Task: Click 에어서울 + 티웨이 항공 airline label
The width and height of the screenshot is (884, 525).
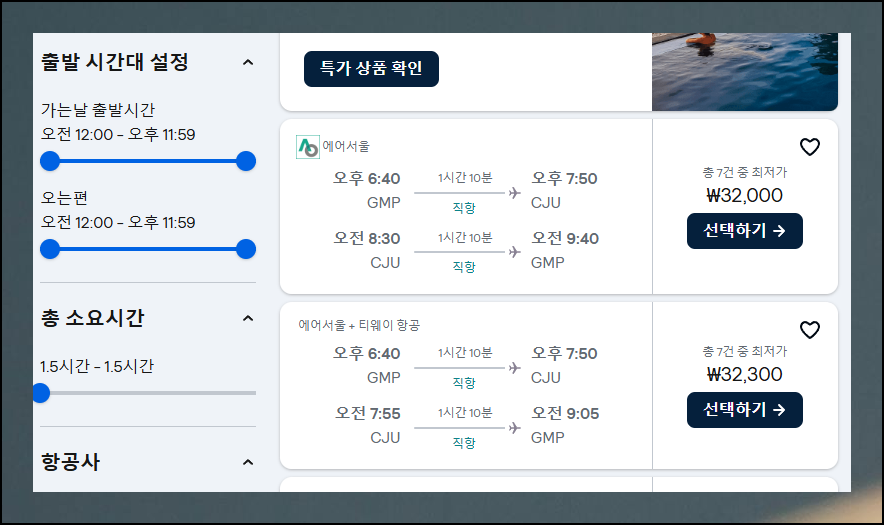Action: [359, 325]
